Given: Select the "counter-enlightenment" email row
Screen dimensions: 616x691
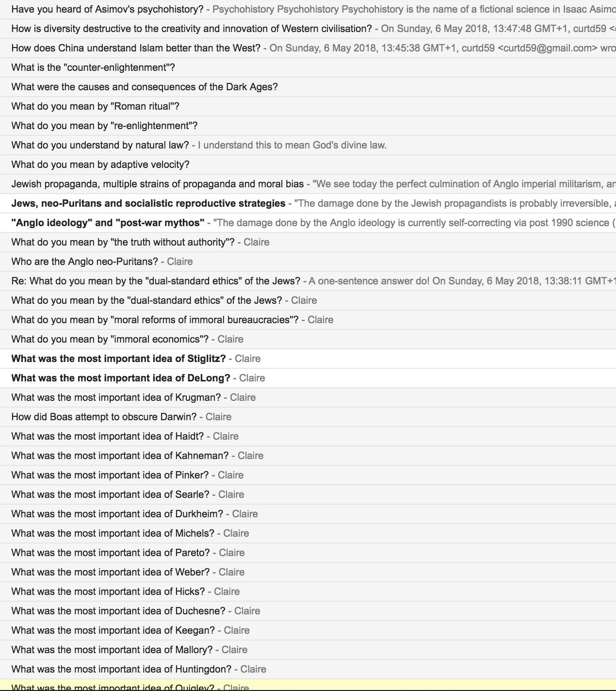Looking at the screenshot, I should coord(93,67).
